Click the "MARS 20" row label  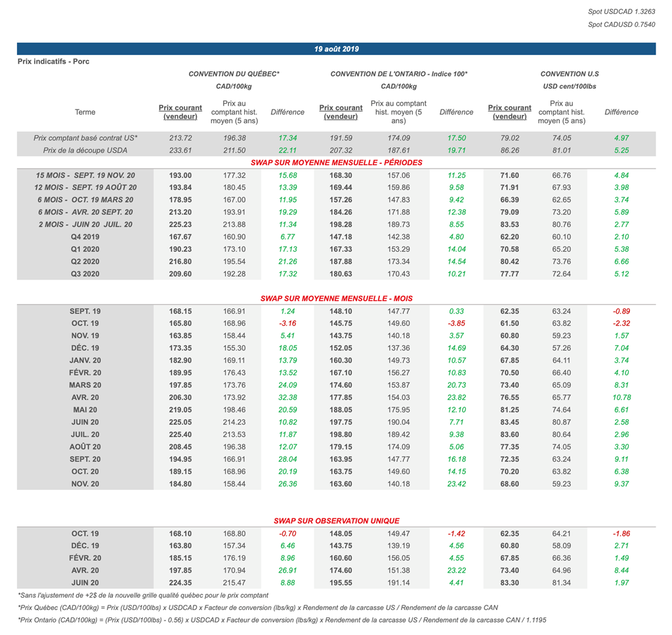[85, 385]
